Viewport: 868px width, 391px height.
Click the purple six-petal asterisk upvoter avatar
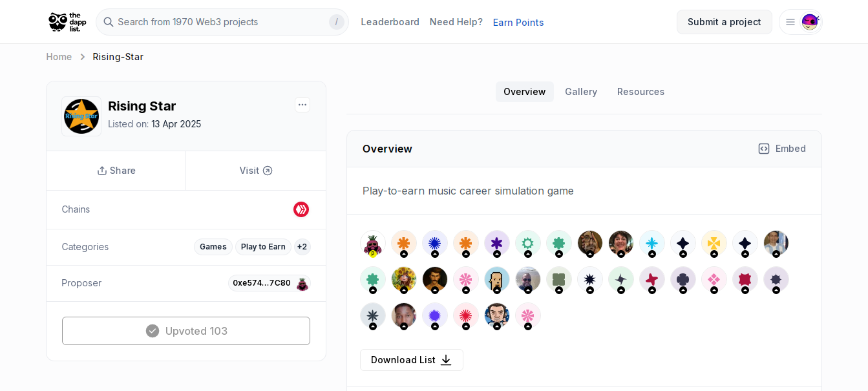pyautogui.click(x=497, y=244)
